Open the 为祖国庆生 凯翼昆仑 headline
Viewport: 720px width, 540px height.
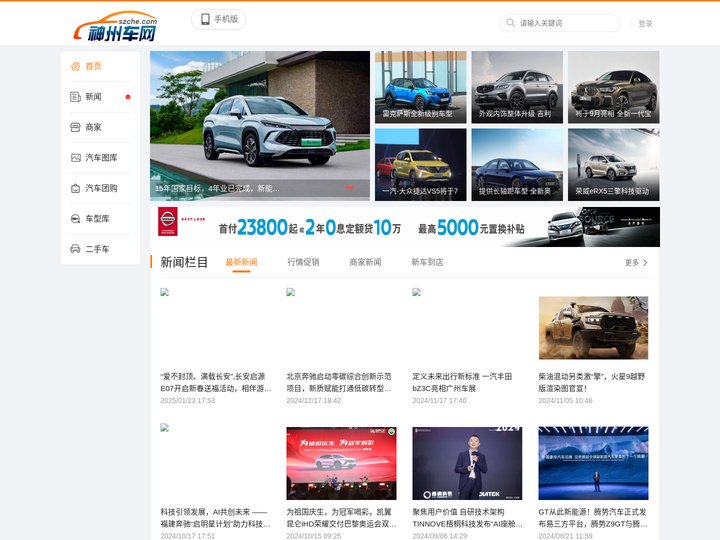[x=341, y=518]
